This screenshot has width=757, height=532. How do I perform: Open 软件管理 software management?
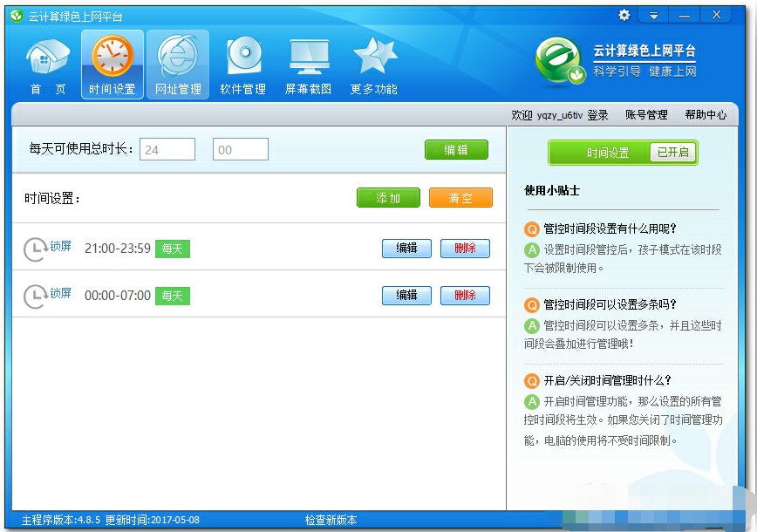point(242,64)
